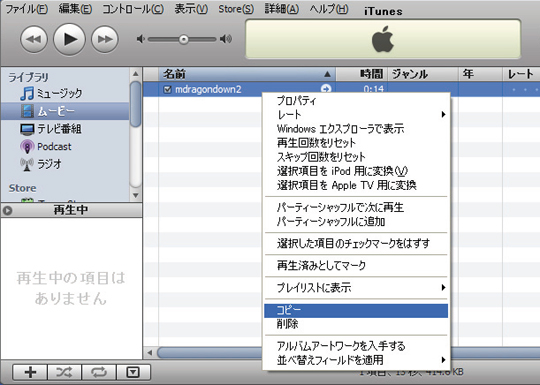The image size is (540, 385).
Task: Open Podcast in the sidebar
Action: tap(46, 146)
